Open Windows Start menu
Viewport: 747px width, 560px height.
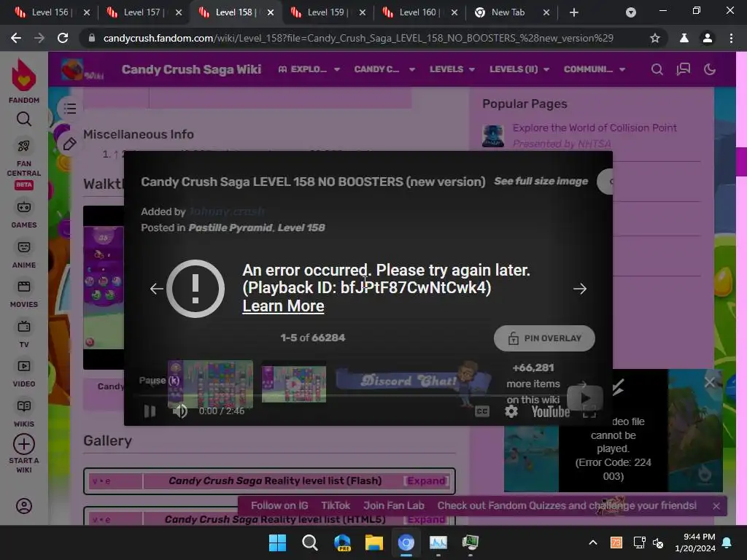[x=277, y=542]
